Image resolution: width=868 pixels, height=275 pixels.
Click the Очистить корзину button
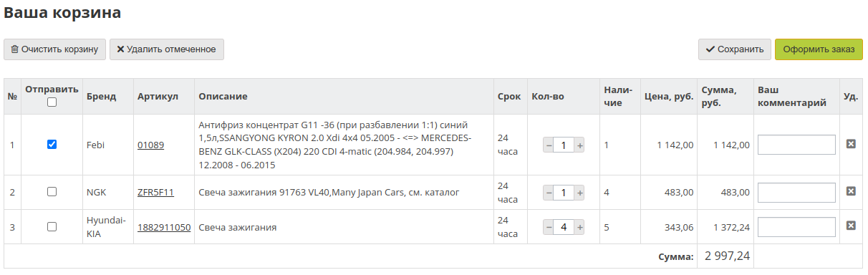pos(55,49)
